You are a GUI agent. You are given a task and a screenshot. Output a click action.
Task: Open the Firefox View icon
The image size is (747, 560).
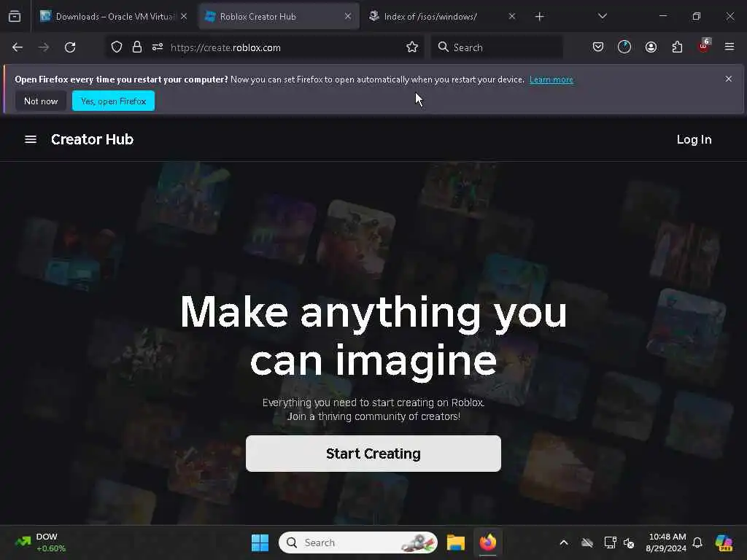15,17
